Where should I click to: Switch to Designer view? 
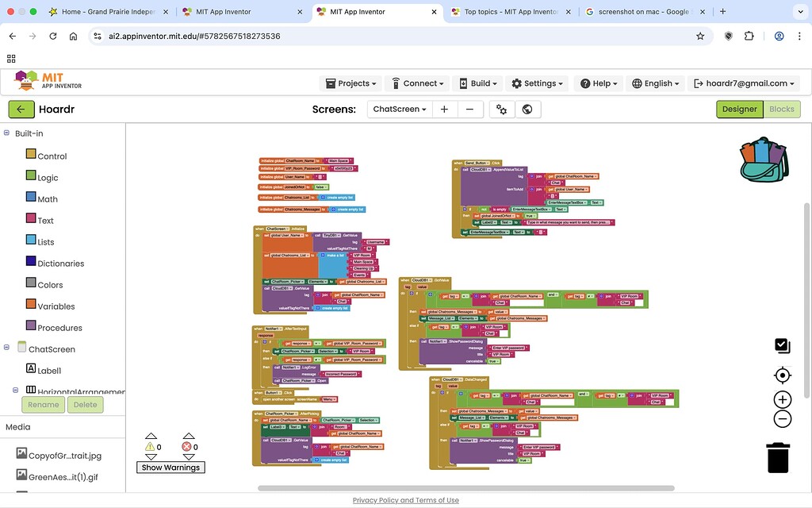[740, 110]
